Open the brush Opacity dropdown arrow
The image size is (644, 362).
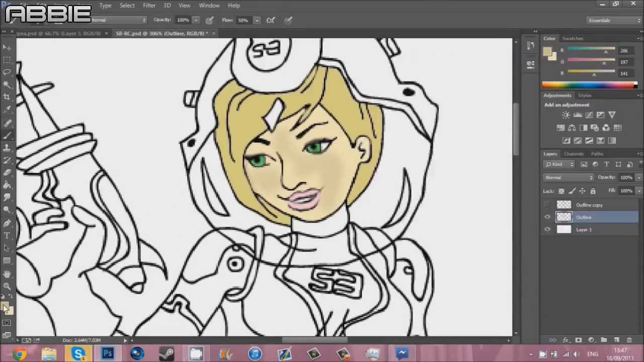(x=196, y=21)
